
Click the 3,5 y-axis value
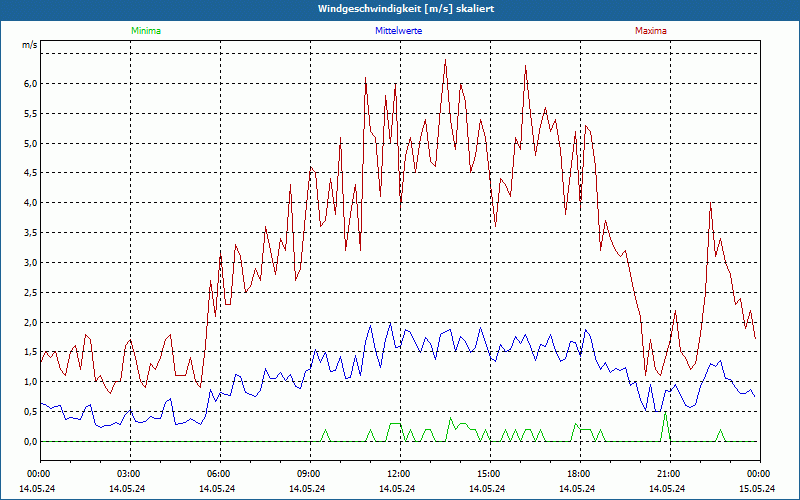[x=31, y=233]
